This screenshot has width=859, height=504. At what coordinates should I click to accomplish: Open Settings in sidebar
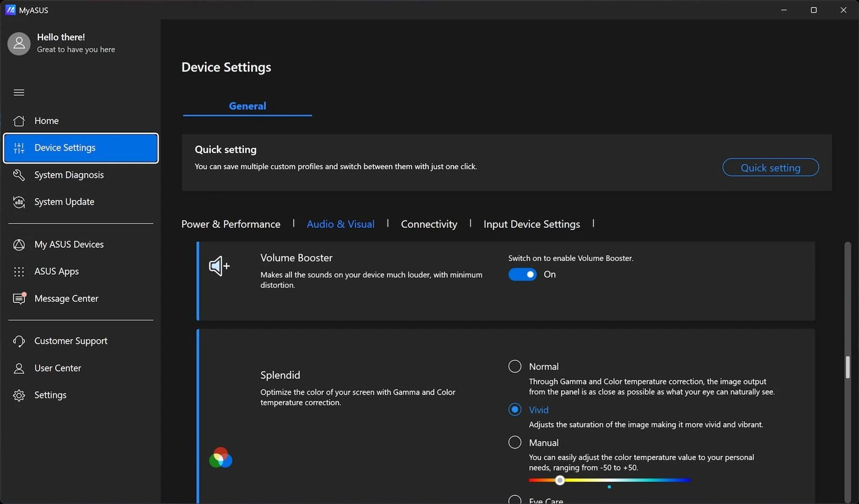pos(81,395)
